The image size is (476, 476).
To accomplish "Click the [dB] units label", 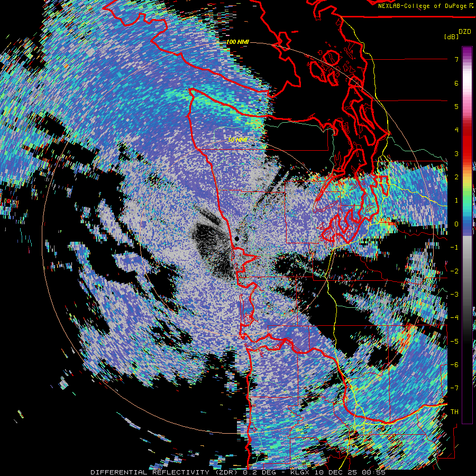I will 451,36.
